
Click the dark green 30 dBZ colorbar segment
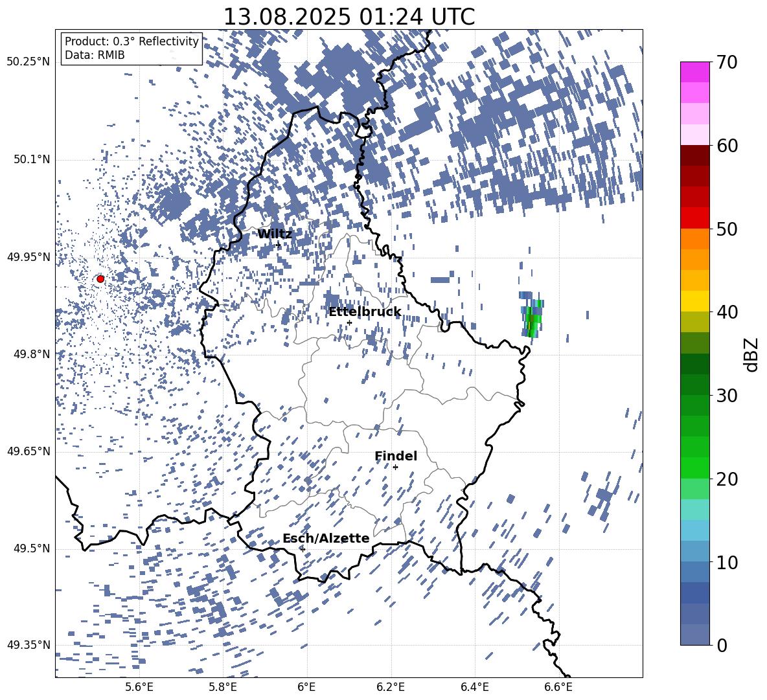694,384
